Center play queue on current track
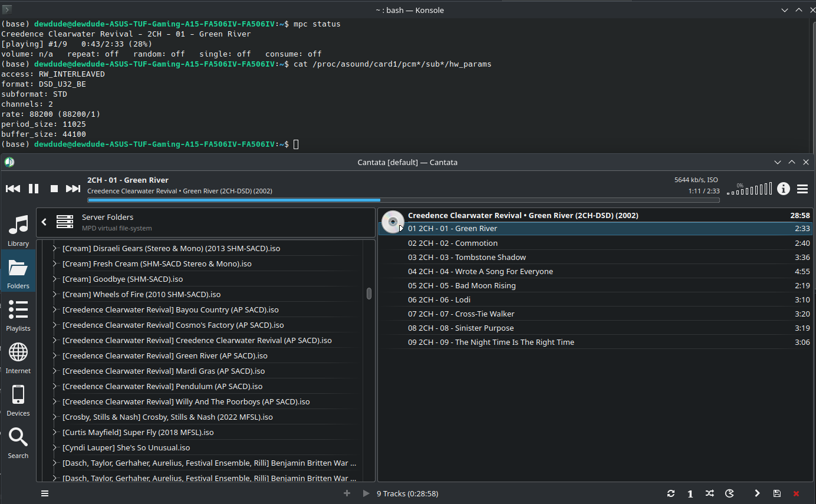The image size is (816, 504). 757,493
